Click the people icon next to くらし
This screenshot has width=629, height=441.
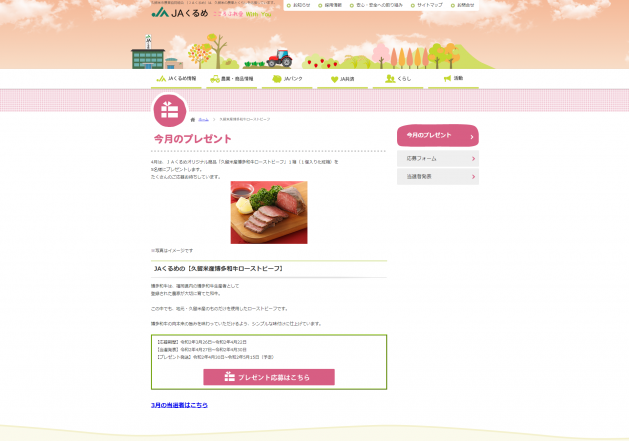coord(390,79)
